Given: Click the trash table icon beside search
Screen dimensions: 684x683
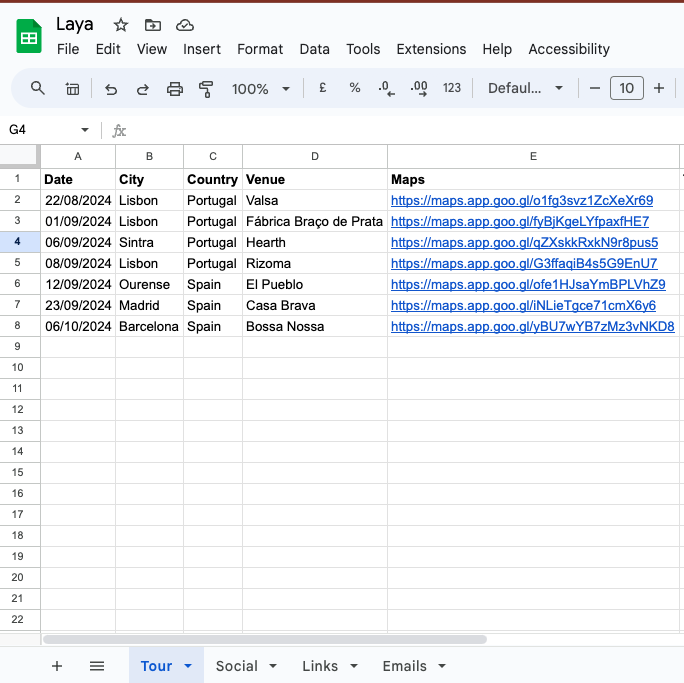Looking at the screenshot, I should point(72,89).
